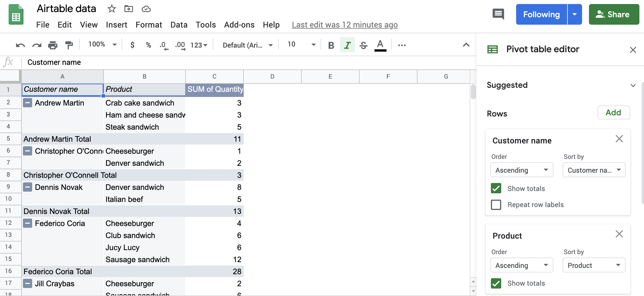This screenshot has width=644, height=296.
Task: Open the Data menu
Action: [x=179, y=25]
